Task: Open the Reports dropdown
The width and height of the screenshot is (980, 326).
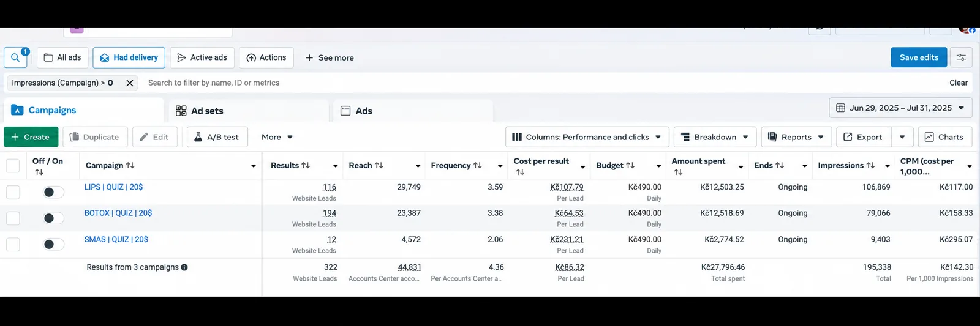Action: (x=796, y=137)
